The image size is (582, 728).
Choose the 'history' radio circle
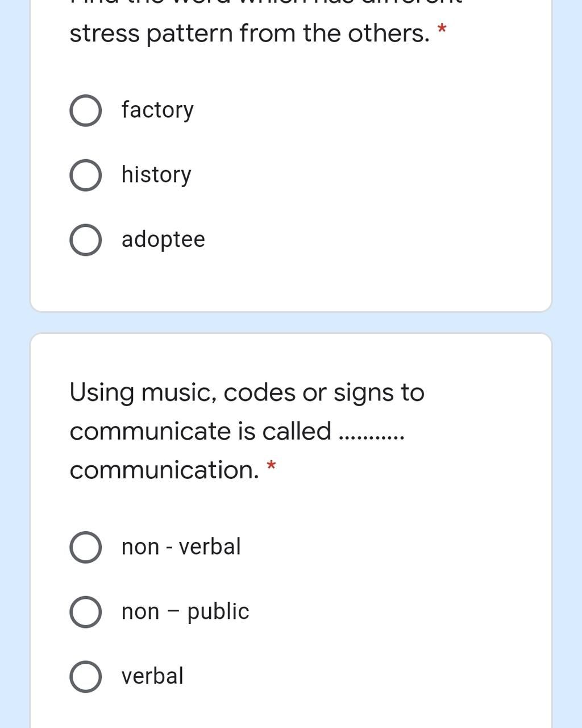point(86,175)
